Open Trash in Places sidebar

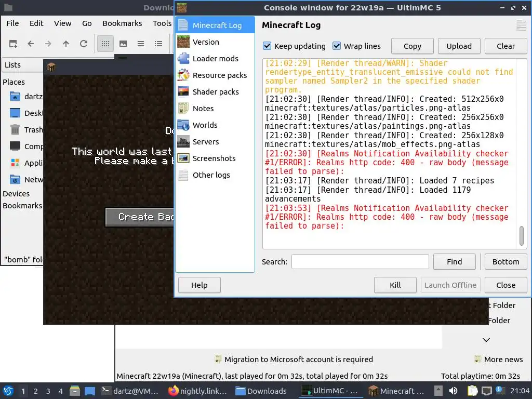26,129
